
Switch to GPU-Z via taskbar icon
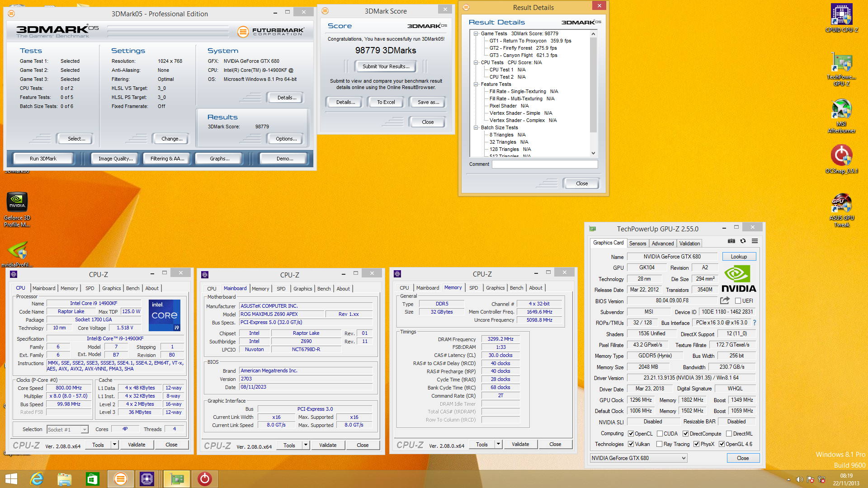(177, 479)
